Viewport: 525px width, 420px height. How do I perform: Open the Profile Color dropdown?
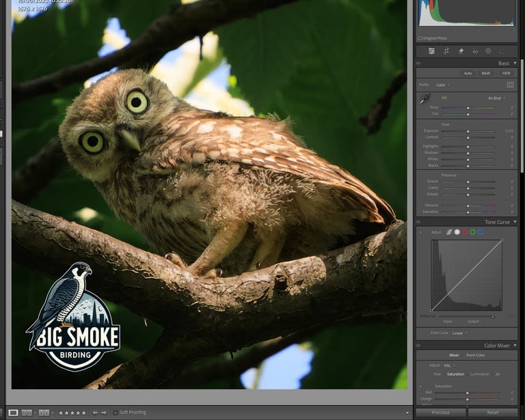pyautogui.click(x=443, y=85)
